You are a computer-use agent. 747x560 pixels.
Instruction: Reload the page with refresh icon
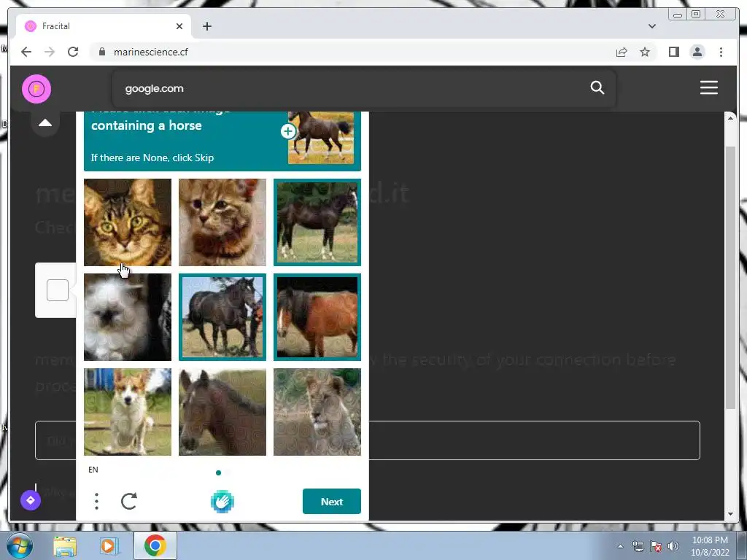click(73, 52)
